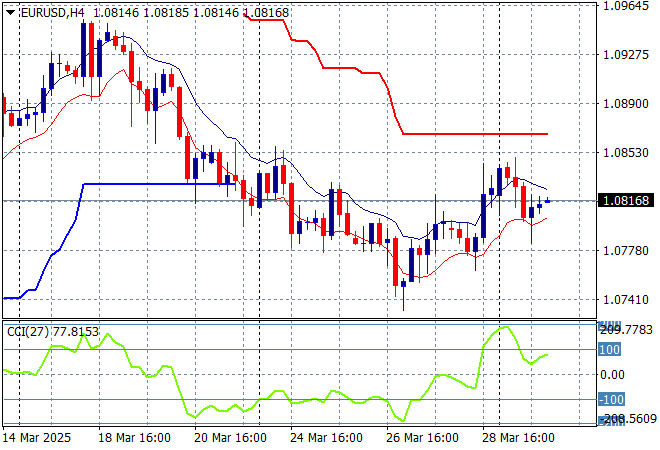Click the 209.7783 CCI scale maximum
The width and height of the screenshot is (660, 450).
tap(626, 330)
